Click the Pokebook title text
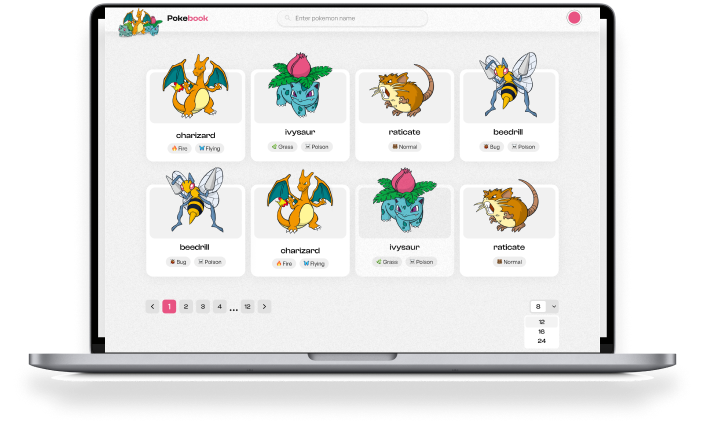705x429 pixels. tap(187, 18)
